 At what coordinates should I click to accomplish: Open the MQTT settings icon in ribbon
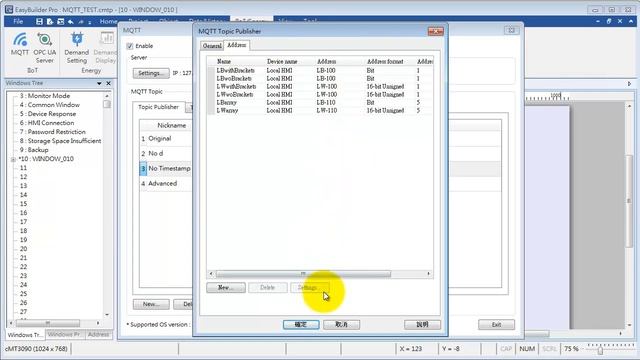point(20,44)
